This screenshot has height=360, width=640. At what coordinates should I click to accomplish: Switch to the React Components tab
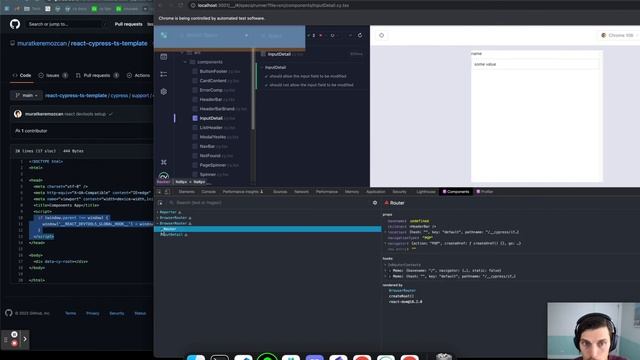tap(456, 192)
